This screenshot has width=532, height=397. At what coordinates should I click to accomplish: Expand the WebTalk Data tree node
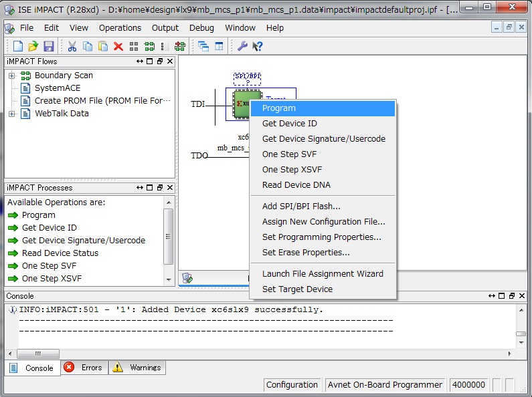11,114
